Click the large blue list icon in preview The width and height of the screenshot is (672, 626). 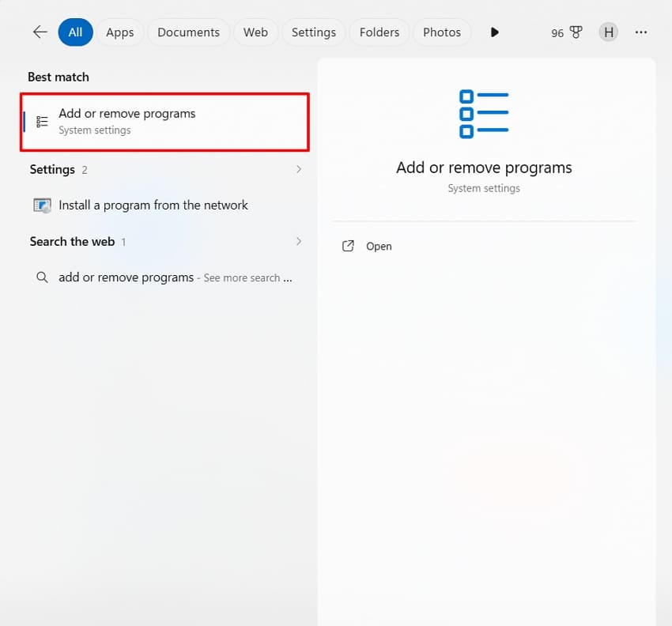[484, 114]
